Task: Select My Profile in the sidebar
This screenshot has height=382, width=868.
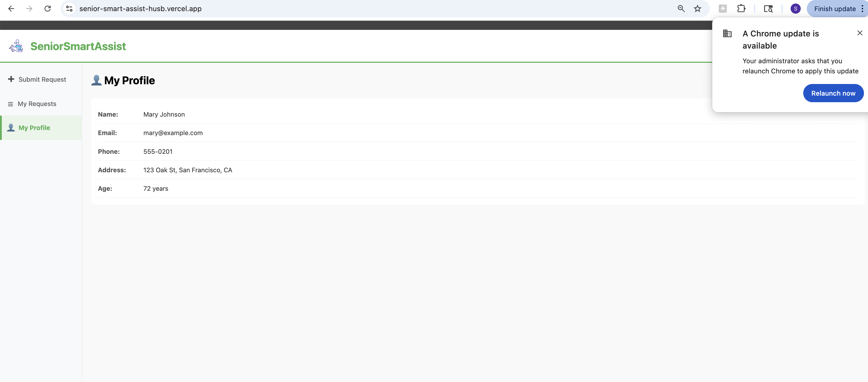Action: (41, 128)
